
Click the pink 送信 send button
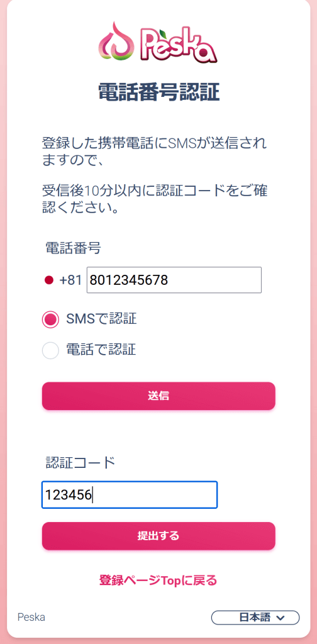158,396
